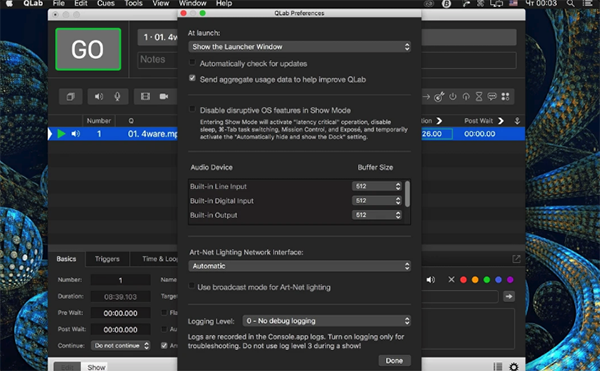Add a Wait cue with hourglass icon

pyautogui.click(x=479, y=96)
